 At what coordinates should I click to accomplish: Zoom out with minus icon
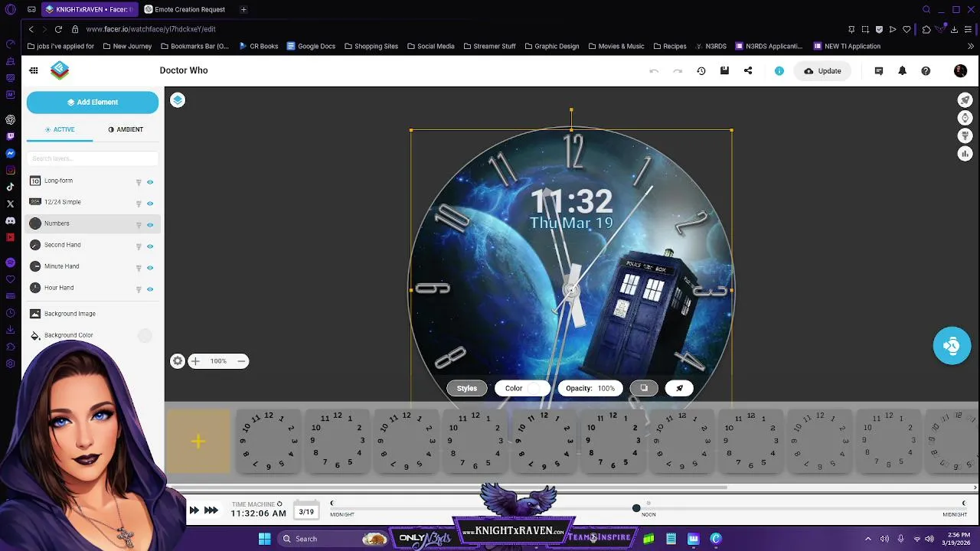tap(241, 361)
